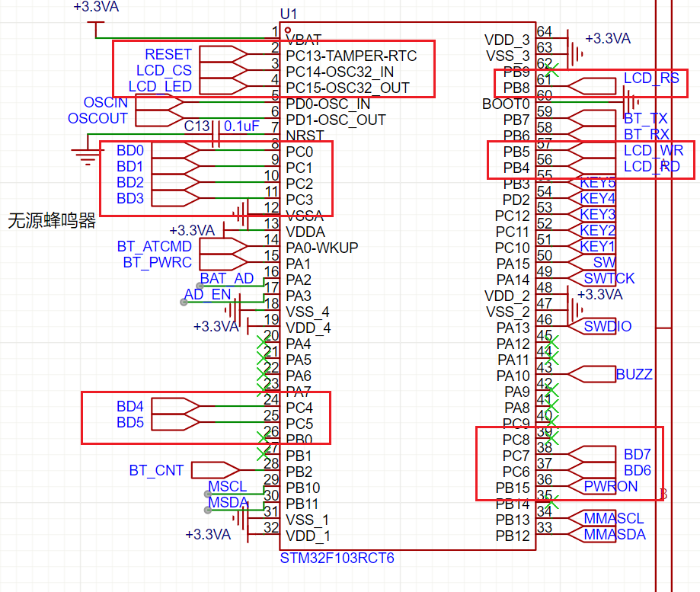Click the +3.3VA label near pin 64
This screenshot has height=592, width=700.
point(608,39)
